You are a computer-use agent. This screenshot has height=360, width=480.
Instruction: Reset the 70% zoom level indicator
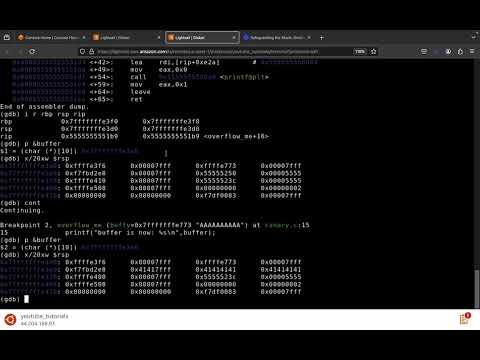(x=360, y=52)
